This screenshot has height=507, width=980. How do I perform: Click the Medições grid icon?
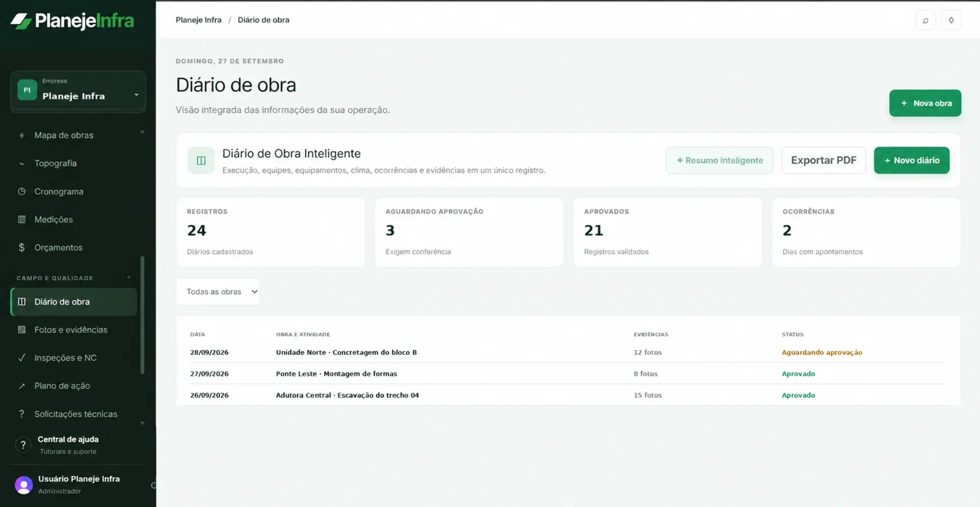click(21, 220)
